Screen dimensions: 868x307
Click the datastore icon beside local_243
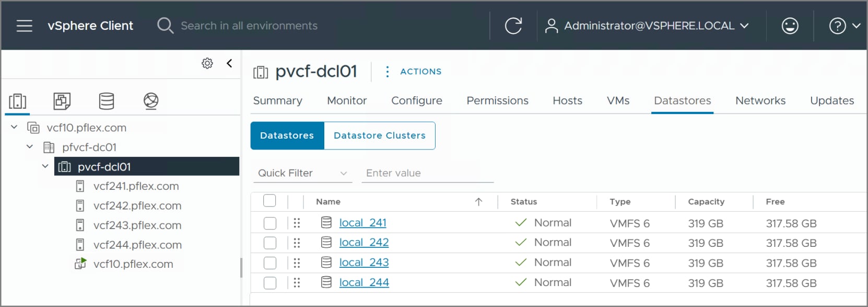click(326, 262)
